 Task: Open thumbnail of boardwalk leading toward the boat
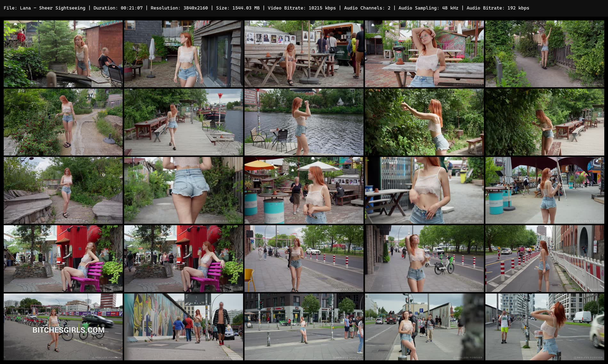point(183,122)
